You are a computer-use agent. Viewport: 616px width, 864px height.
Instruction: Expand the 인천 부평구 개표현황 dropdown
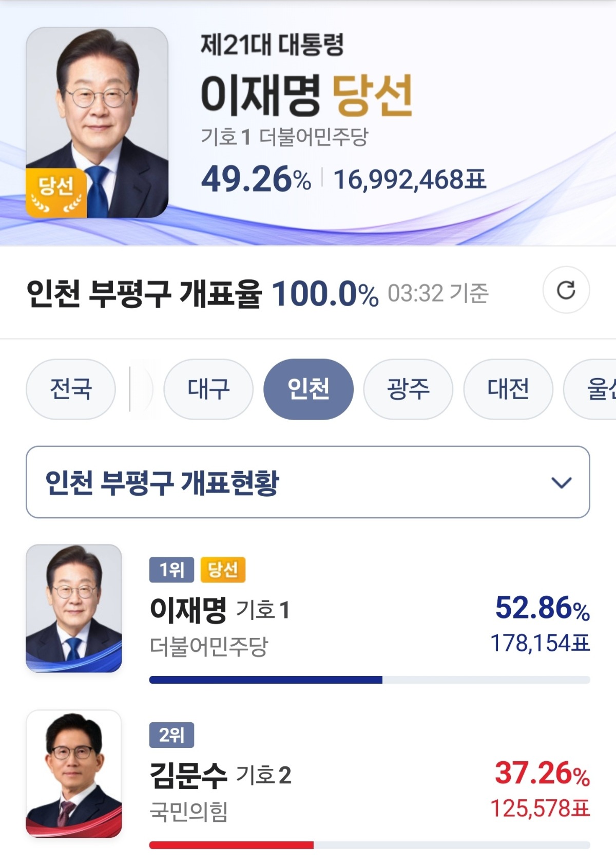[308, 482]
